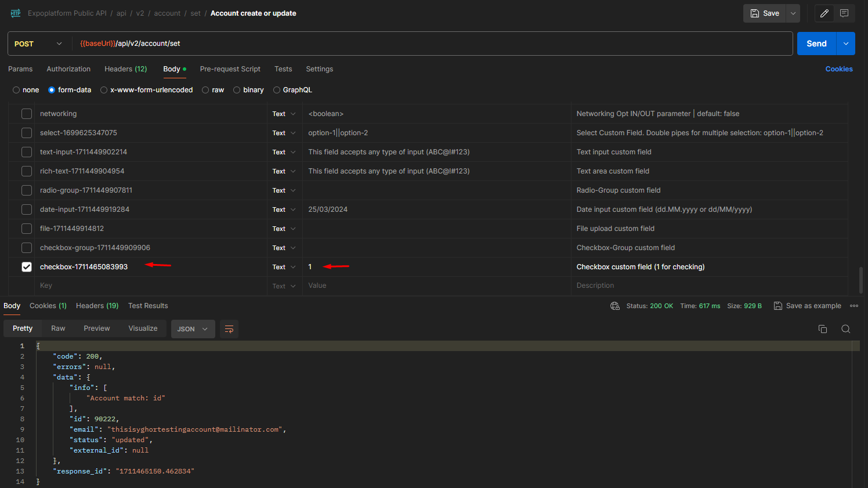Search the response with magnifier icon
The image size is (868, 488).
pyautogui.click(x=846, y=328)
